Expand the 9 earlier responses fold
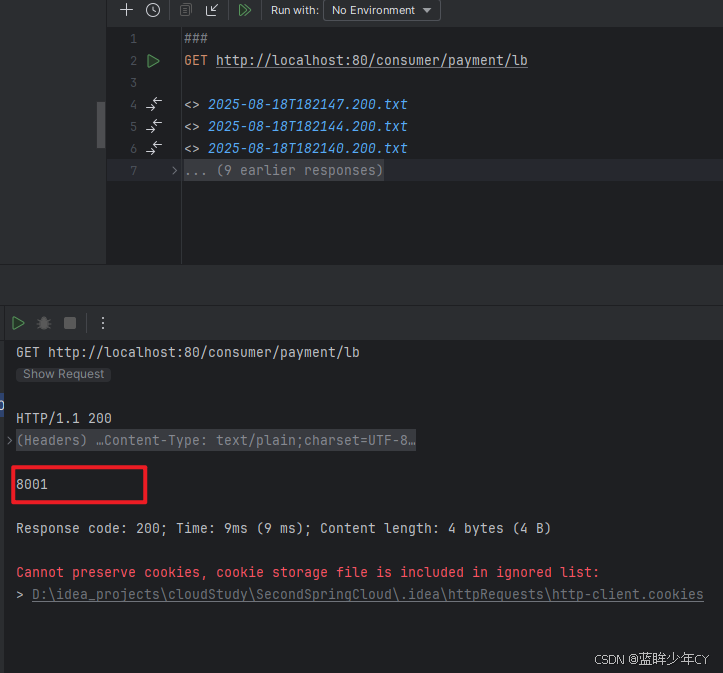 [174, 170]
